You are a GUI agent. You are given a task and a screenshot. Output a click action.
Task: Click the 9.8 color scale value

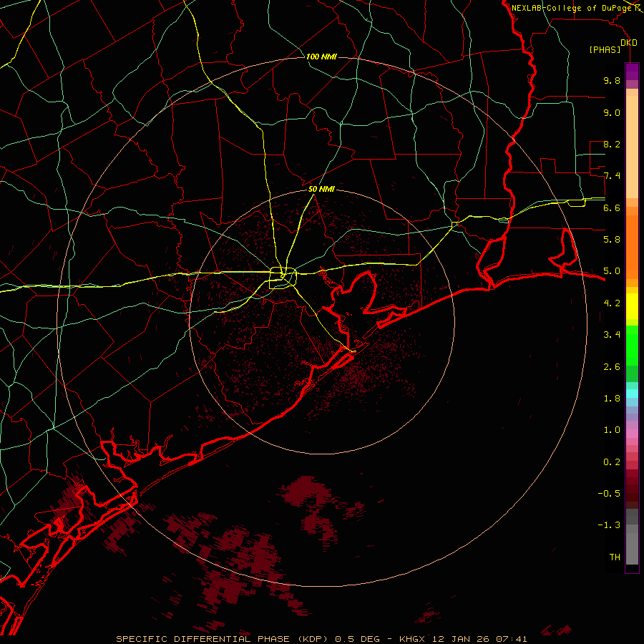point(612,80)
